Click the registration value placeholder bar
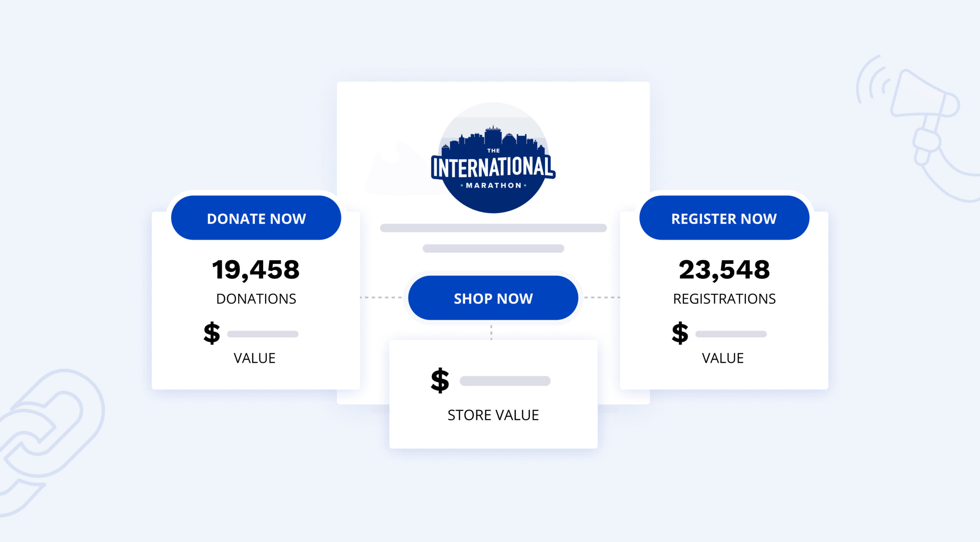Screen dimensions: 980x542 731,334
